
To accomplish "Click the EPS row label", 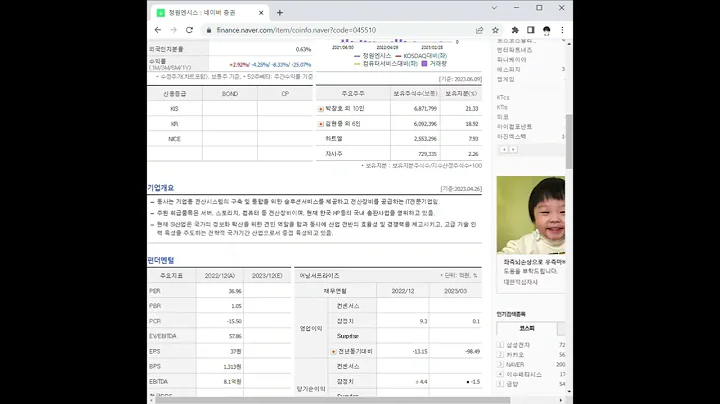I will coord(155,351).
